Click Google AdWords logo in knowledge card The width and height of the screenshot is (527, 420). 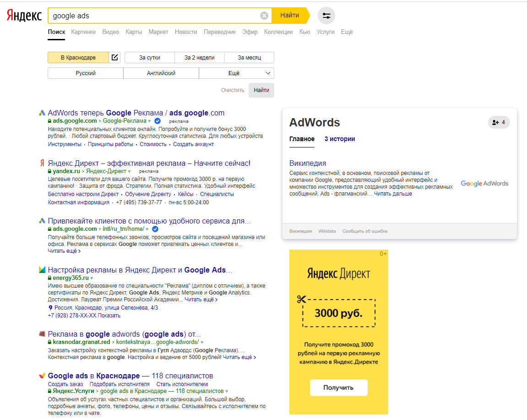click(484, 183)
